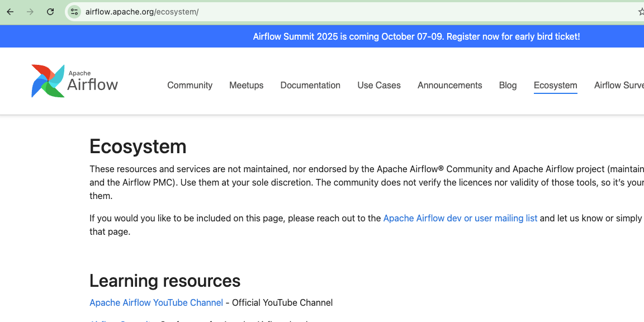Open Use Cases nav item
Viewport: 644px width, 322px height.
(379, 86)
